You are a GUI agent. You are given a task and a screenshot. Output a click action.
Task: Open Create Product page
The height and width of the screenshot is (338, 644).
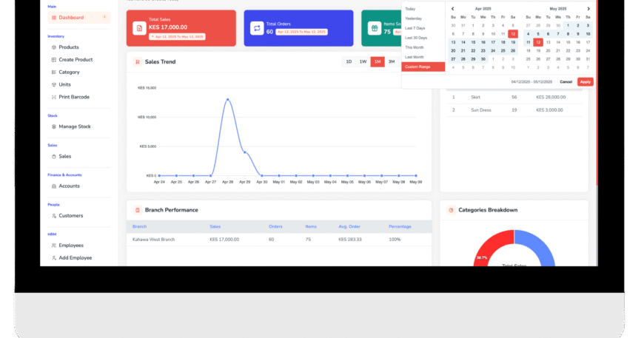coord(76,60)
